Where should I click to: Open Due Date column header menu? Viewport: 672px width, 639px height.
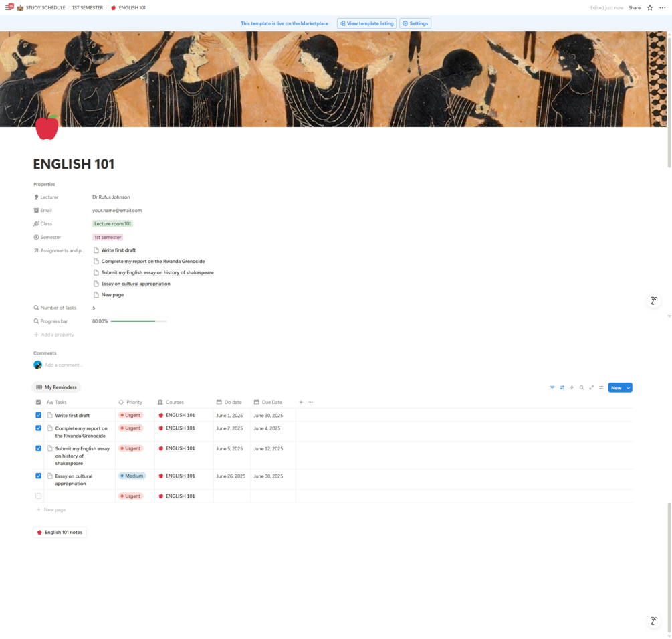pos(268,402)
